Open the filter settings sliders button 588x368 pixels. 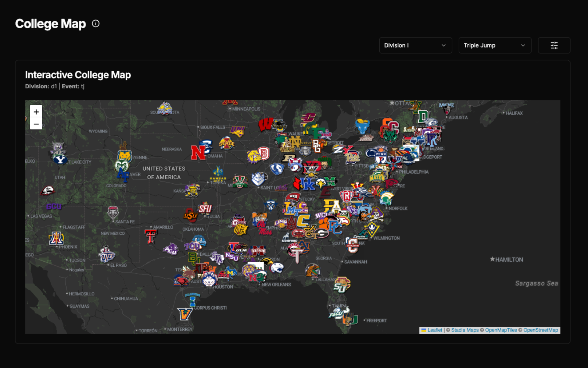[x=554, y=45]
